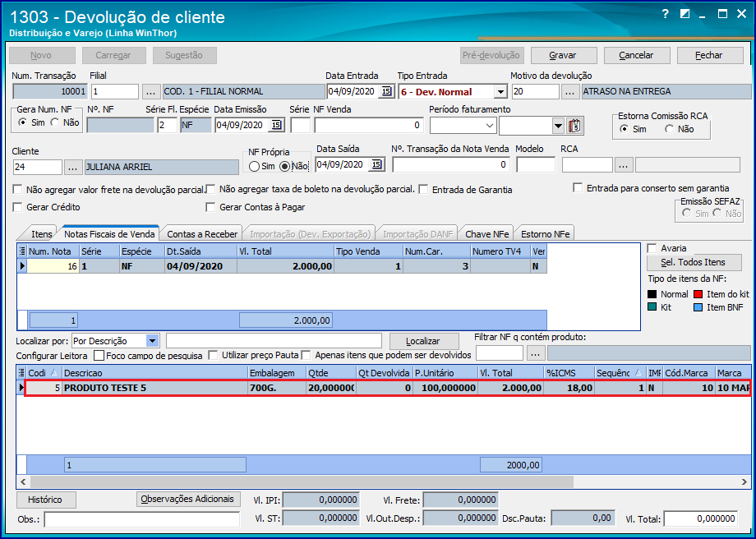
Task: Click Gravar button
Action: click(564, 55)
